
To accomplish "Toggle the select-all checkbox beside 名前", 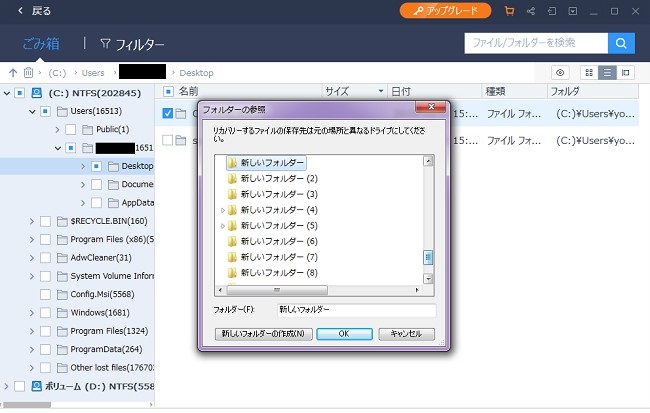I will (x=168, y=91).
